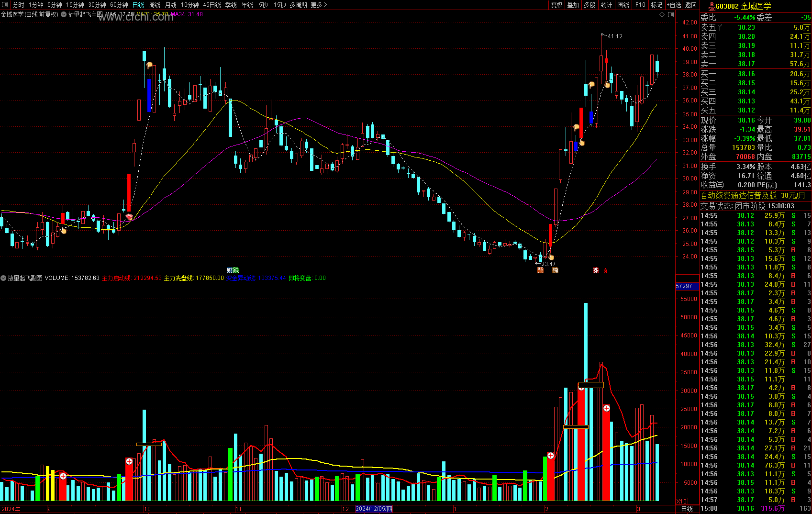Click the 跌 marker below the chart

tap(236, 270)
